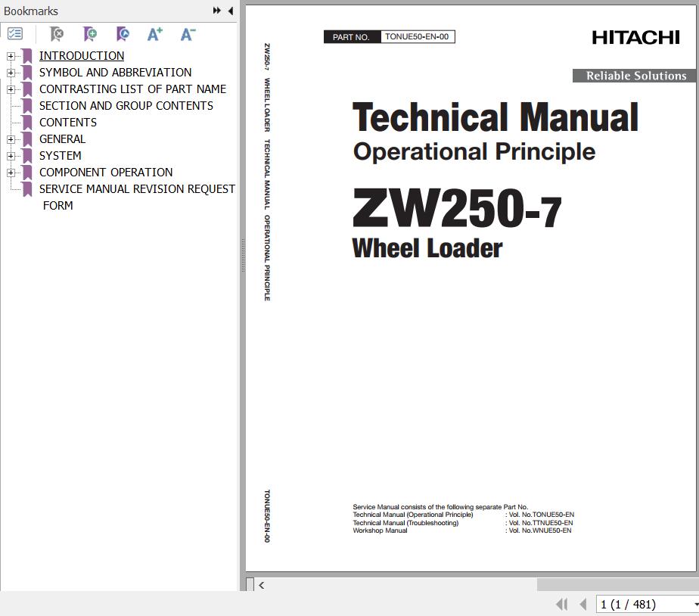The image size is (699, 616).
Task: Open the SYMBOL AND ABBREVIATION bookmark
Action: pyautogui.click(x=115, y=72)
